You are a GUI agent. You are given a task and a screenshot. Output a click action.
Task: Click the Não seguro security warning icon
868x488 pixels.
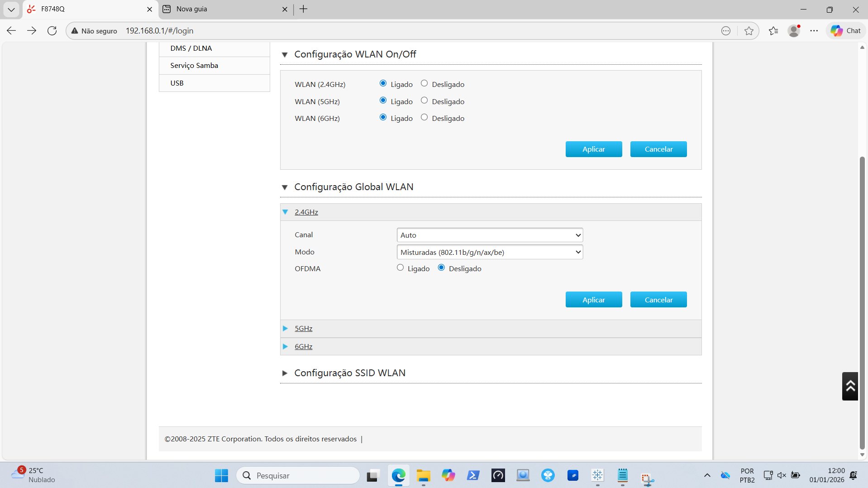pyautogui.click(x=75, y=31)
